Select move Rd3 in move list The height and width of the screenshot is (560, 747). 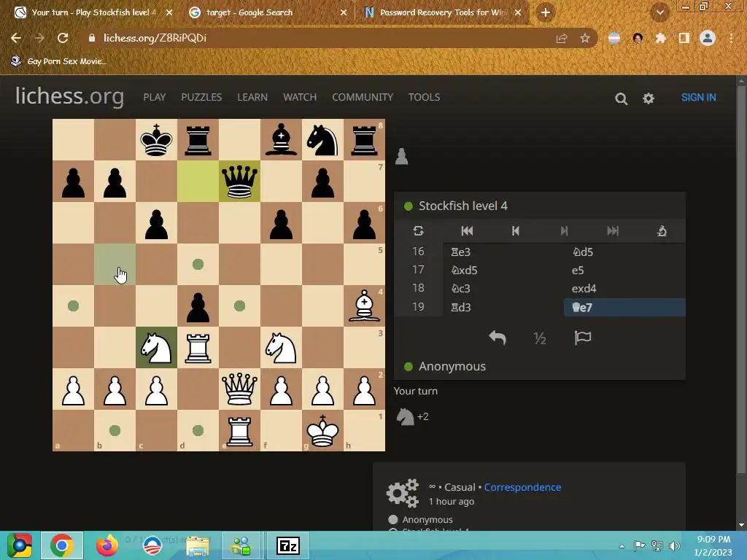pos(503,307)
